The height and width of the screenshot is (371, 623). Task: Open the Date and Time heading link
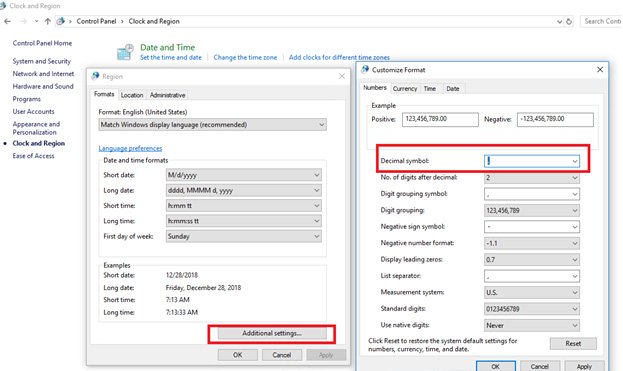[167, 47]
